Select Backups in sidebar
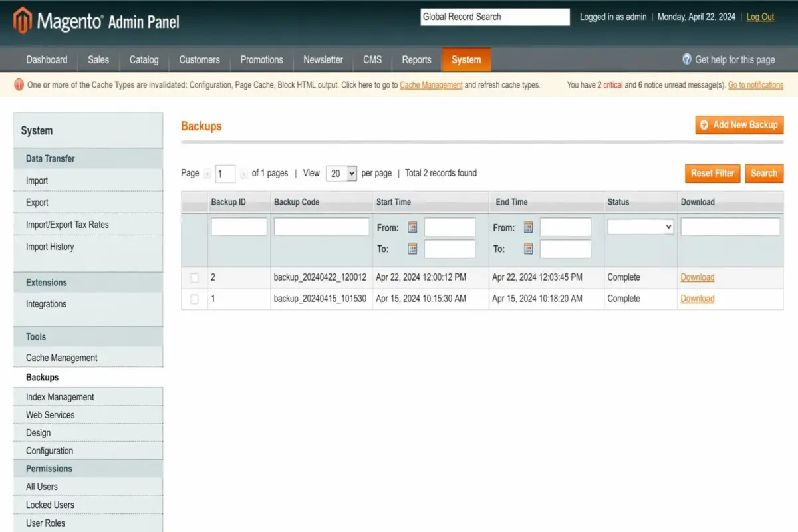Viewport: 798px width, 532px height. coord(88,377)
